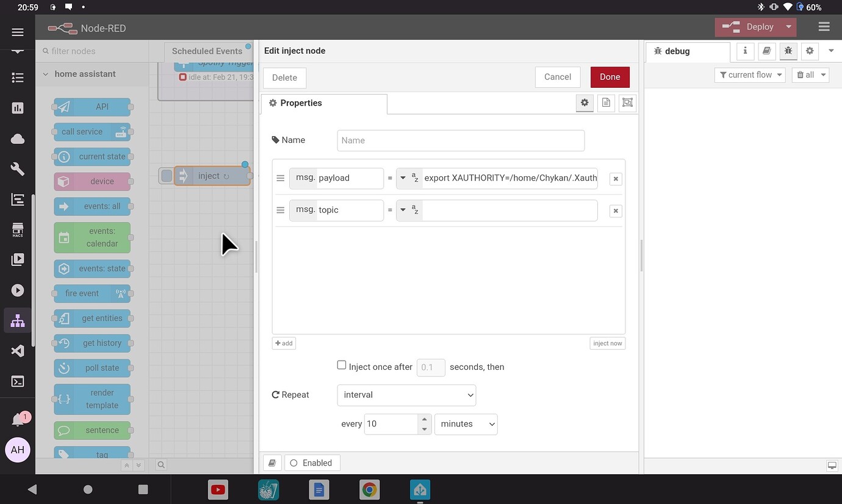Open the Terminal sidebar icon
The height and width of the screenshot is (504, 842).
18,382
